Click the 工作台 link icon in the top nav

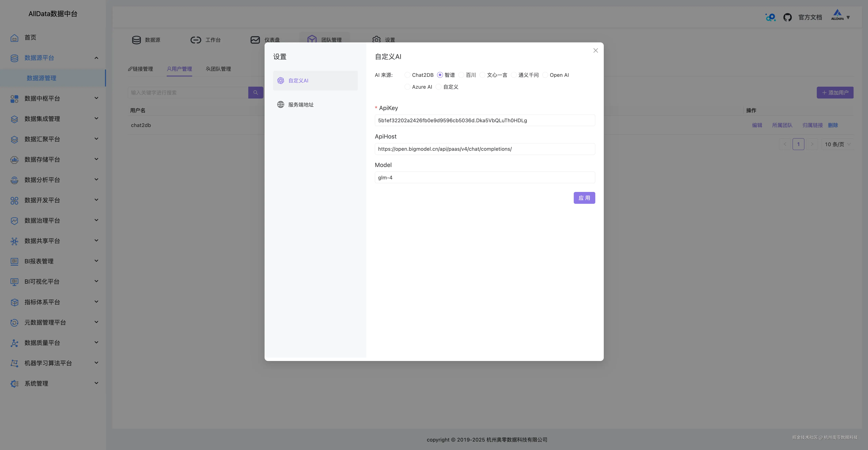(x=195, y=40)
